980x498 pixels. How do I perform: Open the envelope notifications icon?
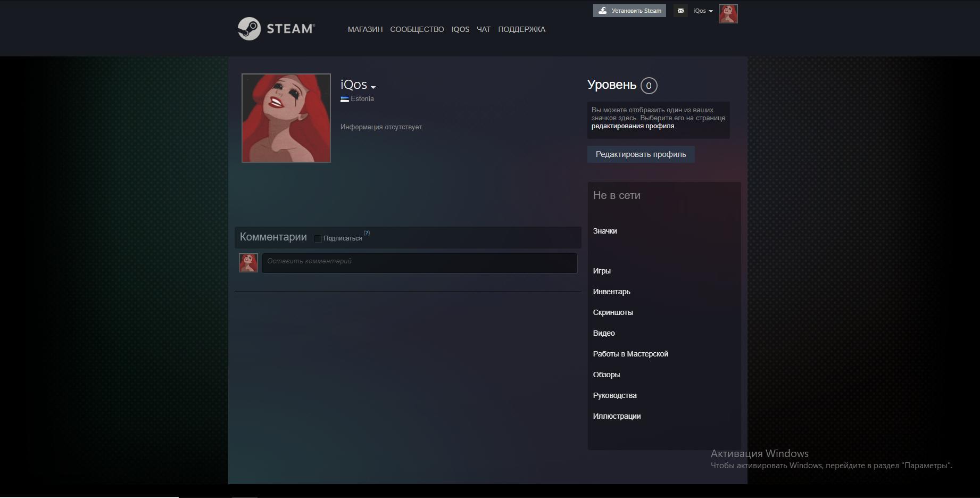click(x=680, y=11)
